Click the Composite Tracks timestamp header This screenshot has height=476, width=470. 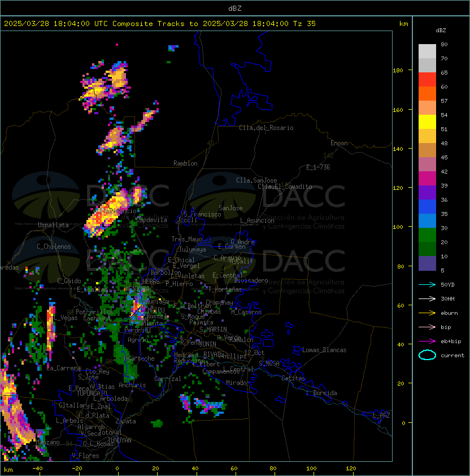tap(160, 24)
